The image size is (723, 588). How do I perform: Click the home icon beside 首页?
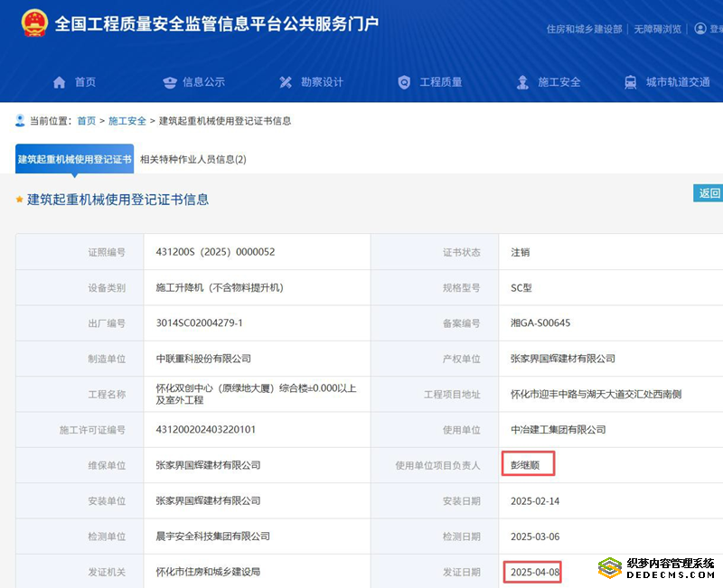[x=60, y=82]
